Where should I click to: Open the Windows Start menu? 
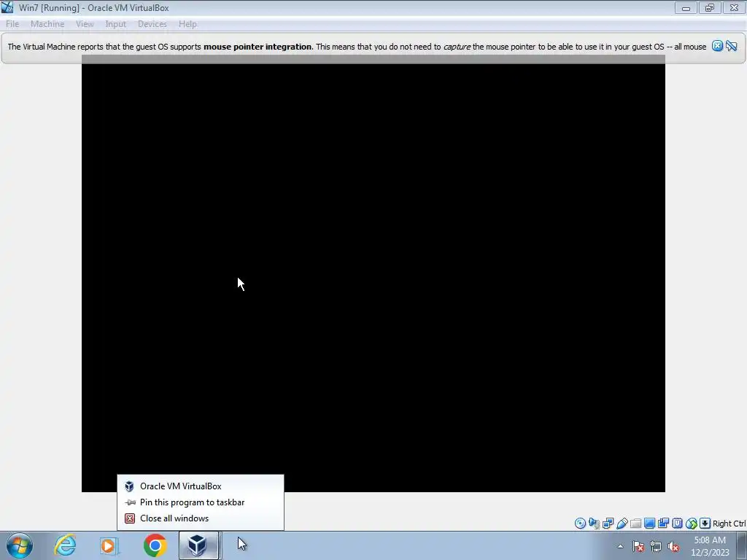20,545
